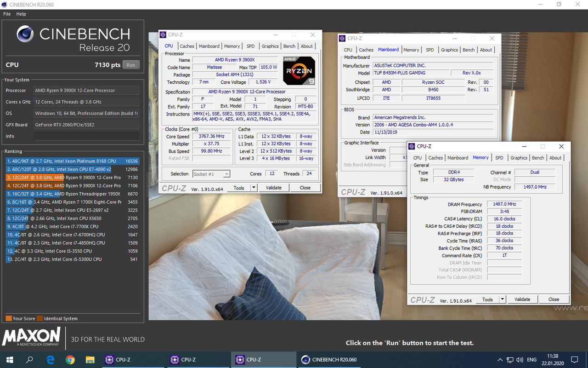Open File Explorer from the taskbar

coord(90,359)
